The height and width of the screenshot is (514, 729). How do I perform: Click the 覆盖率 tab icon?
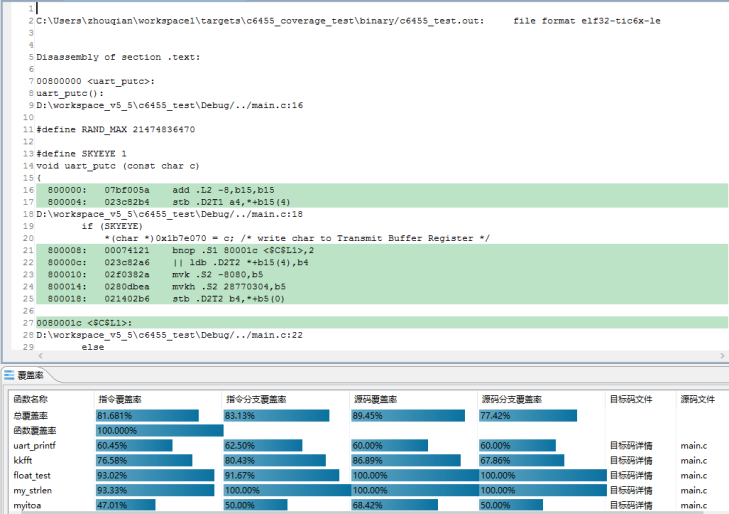click(9, 375)
